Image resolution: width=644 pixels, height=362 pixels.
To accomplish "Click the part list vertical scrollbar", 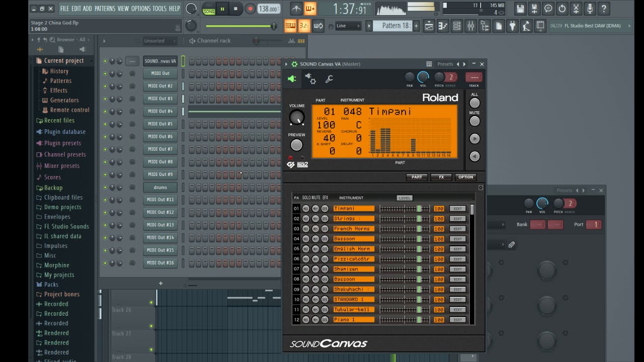I will [472, 264].
